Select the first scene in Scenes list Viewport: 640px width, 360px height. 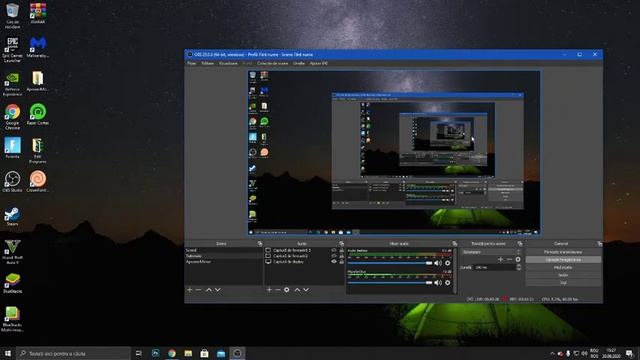(x=224, y=250)
